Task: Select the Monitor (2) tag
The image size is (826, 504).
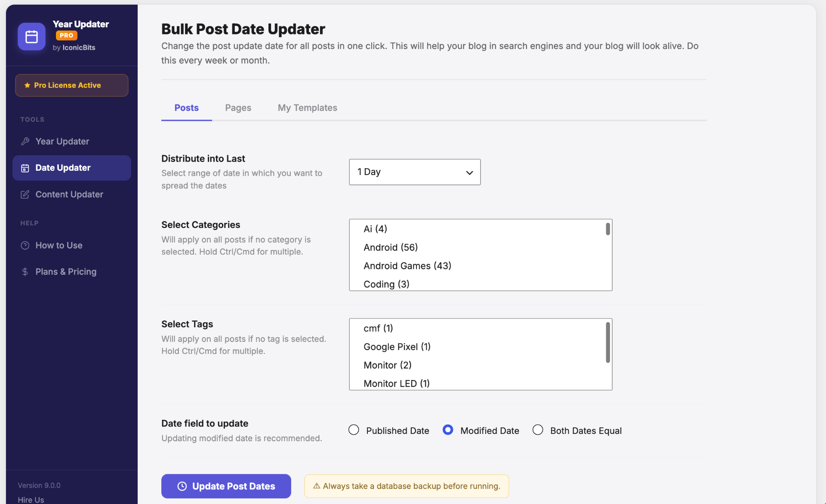Action: coord(477,365)
